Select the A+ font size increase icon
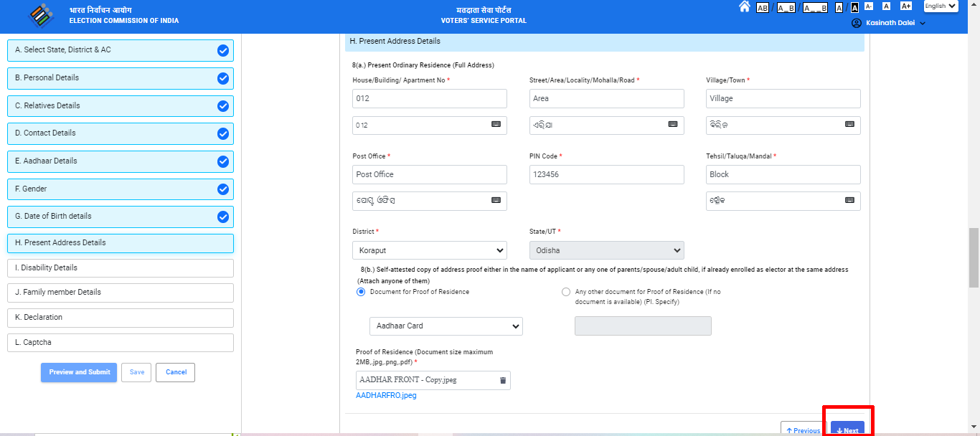Screen dimensions: 980x436 point(906,6)
